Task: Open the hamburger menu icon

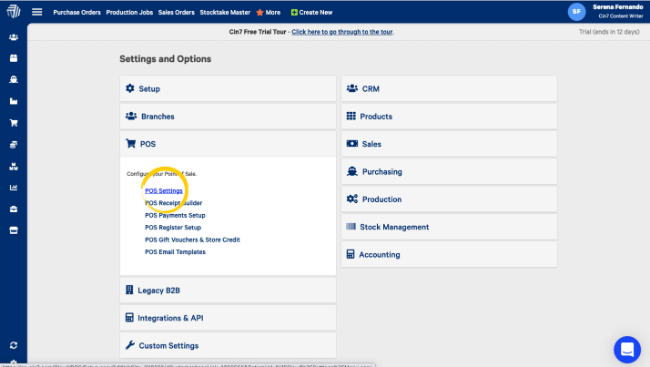Action: [37, 12]
